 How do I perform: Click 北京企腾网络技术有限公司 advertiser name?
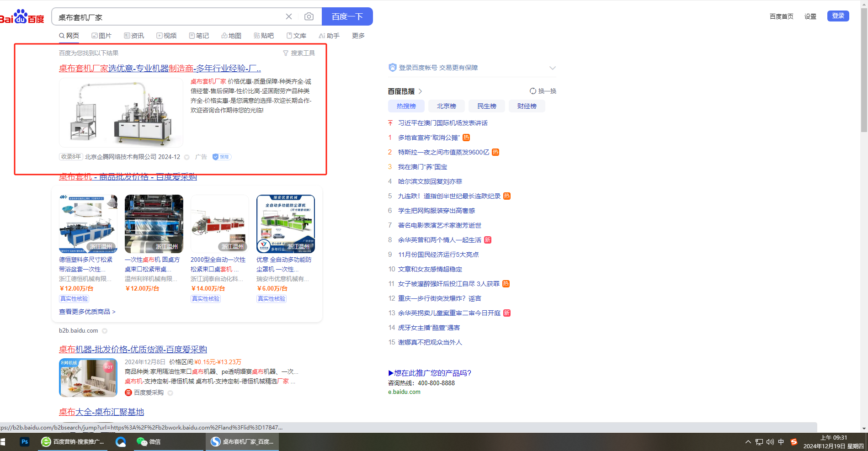121,157
